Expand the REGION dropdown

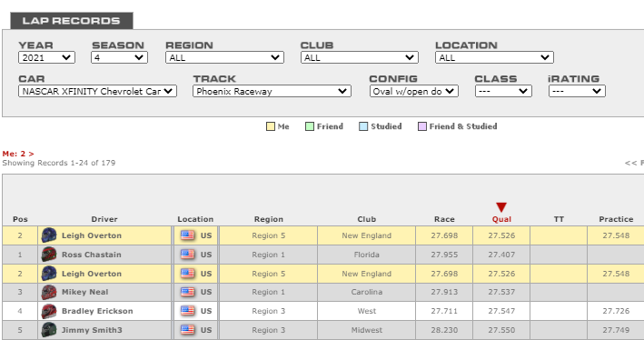coord(224,57)
